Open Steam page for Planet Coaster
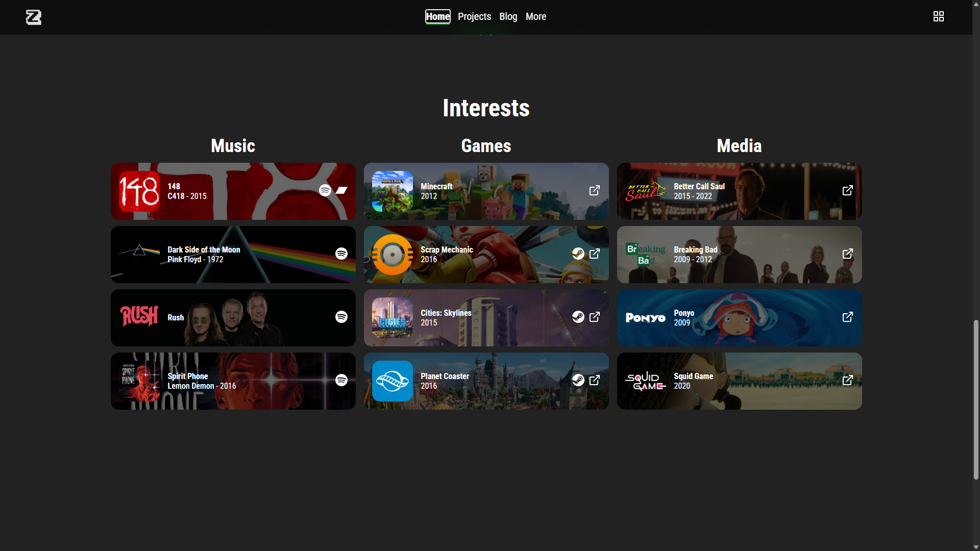 (578, 380)
